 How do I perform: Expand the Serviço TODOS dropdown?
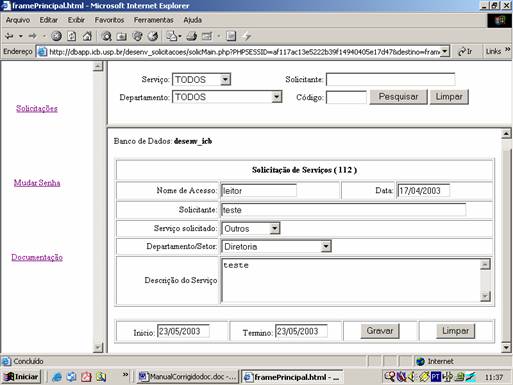pyautogui.click(x=201, y=80)
